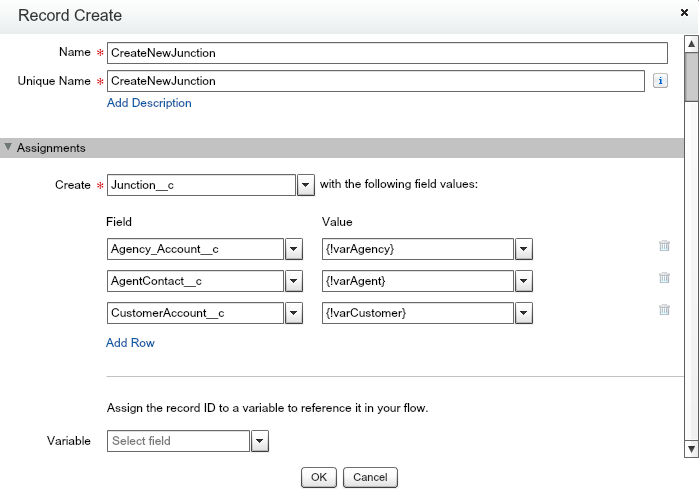Click the Add Description link
The width and height of the screenshot is (699, 493).
149,103
